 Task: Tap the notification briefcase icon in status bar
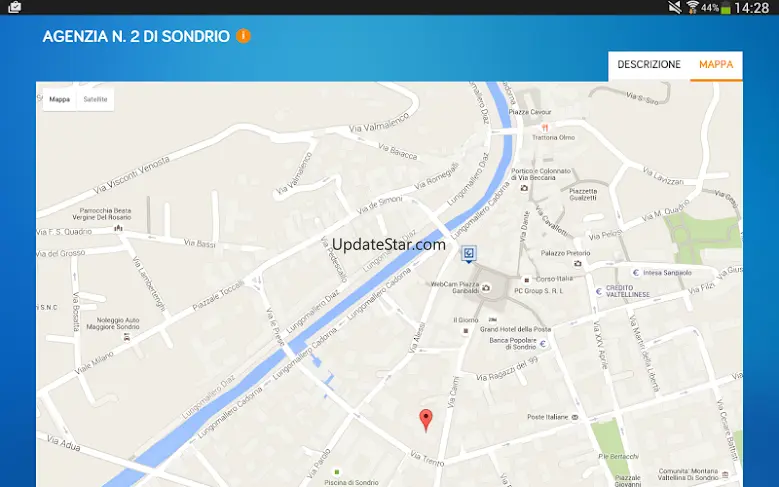pos(14,7)
